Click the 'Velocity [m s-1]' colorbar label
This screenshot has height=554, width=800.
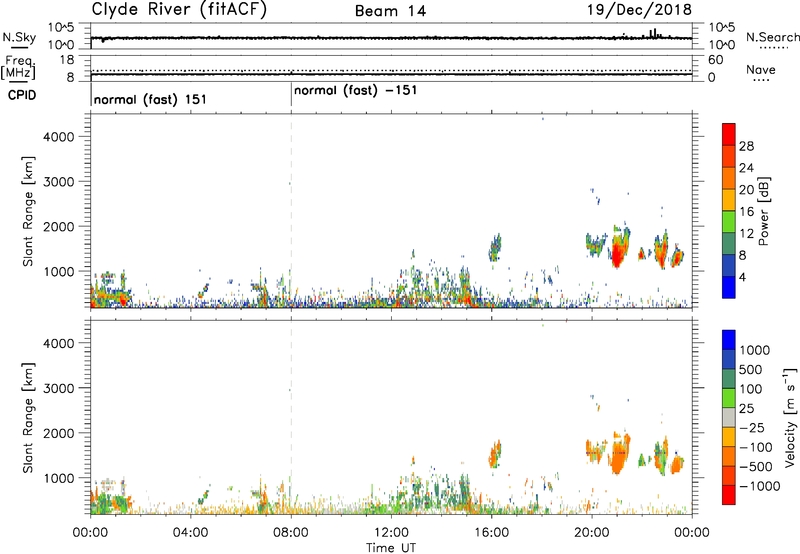790,417
